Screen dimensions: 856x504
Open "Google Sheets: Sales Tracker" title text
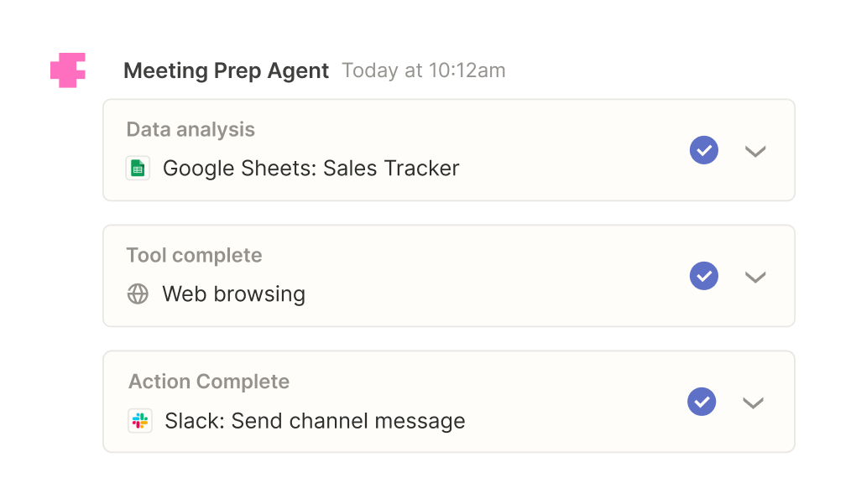pyautogui.click(x=311, y=169)
